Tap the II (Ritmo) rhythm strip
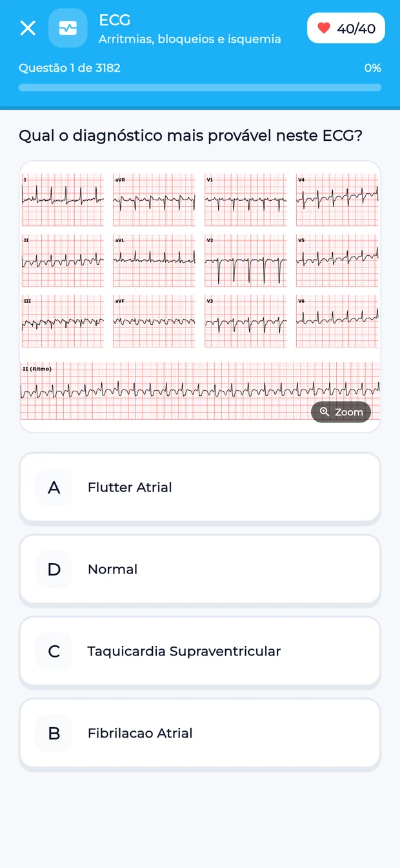Screen dimensions: 400x868 point(200,391)
